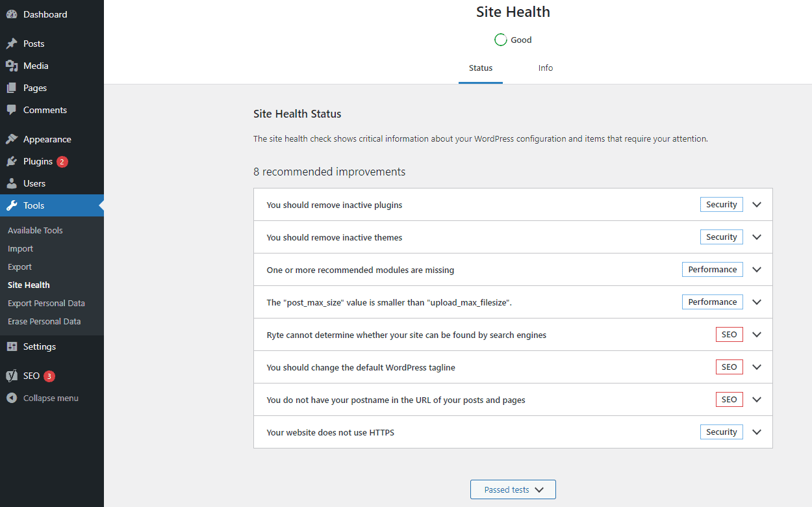
Task: Click the postname in URL item title
Action: tap(396, 400)
